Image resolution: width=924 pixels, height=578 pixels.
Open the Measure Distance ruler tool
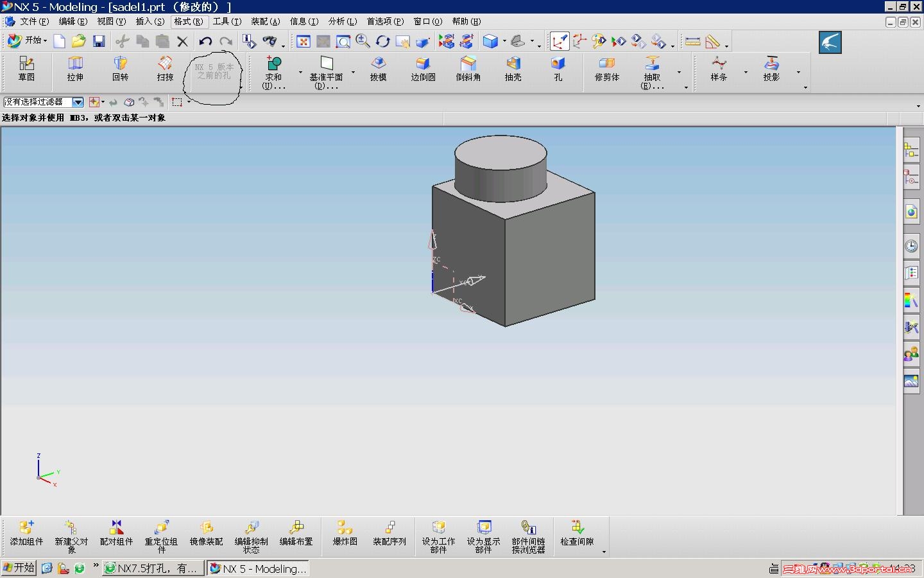point(692,42)
